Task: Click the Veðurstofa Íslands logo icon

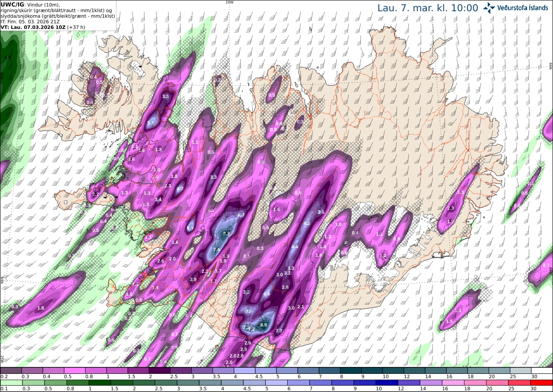Action: (489, 8)
